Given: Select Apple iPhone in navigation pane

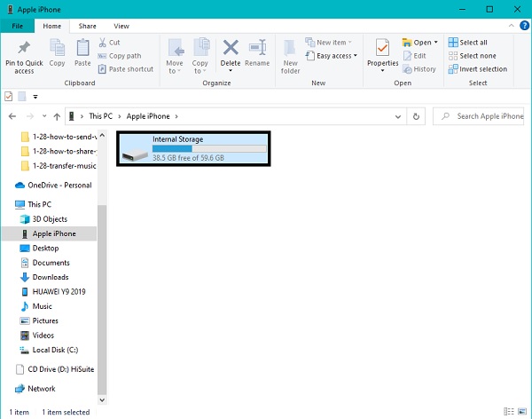Looking at the screenshot, I should point(50,233).
